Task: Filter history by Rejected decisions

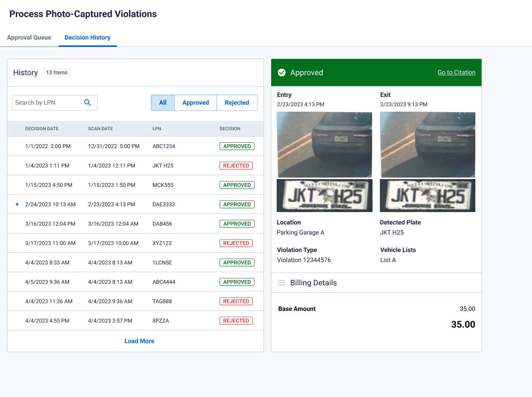Action: [x=237, y=103]
